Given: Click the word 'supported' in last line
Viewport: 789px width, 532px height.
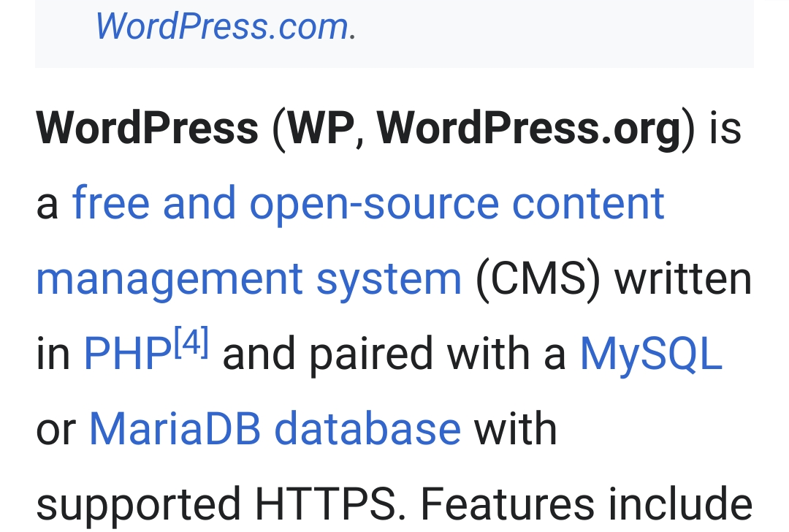Looking at the screenshot, I should [x=138, y=504].
